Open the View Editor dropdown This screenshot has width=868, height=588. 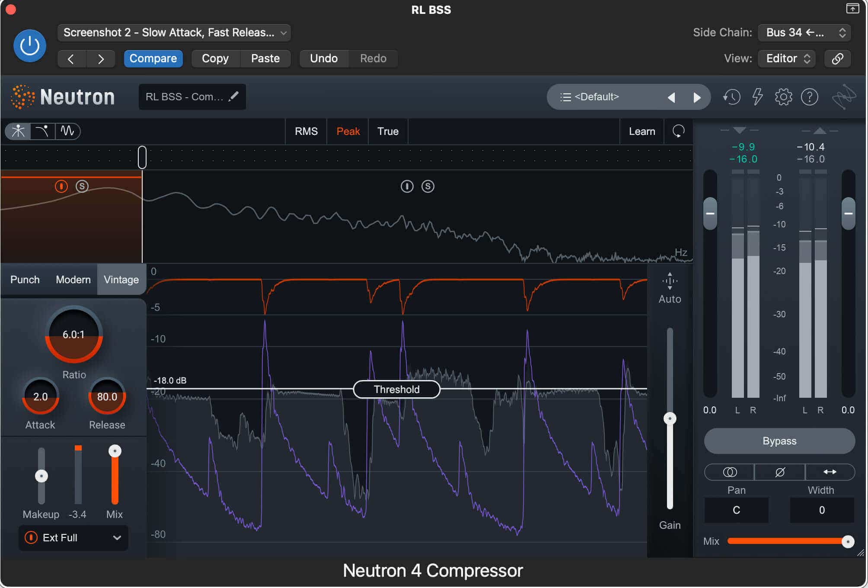787,59
